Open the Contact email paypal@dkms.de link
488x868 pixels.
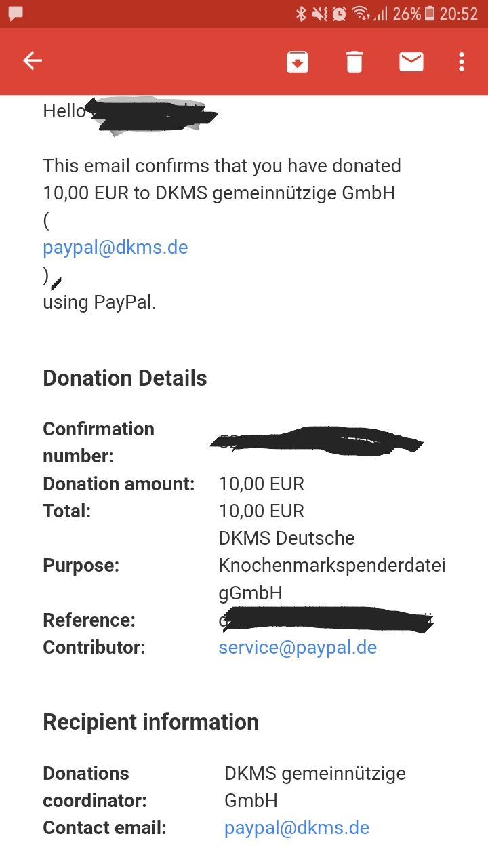[297, 828]
